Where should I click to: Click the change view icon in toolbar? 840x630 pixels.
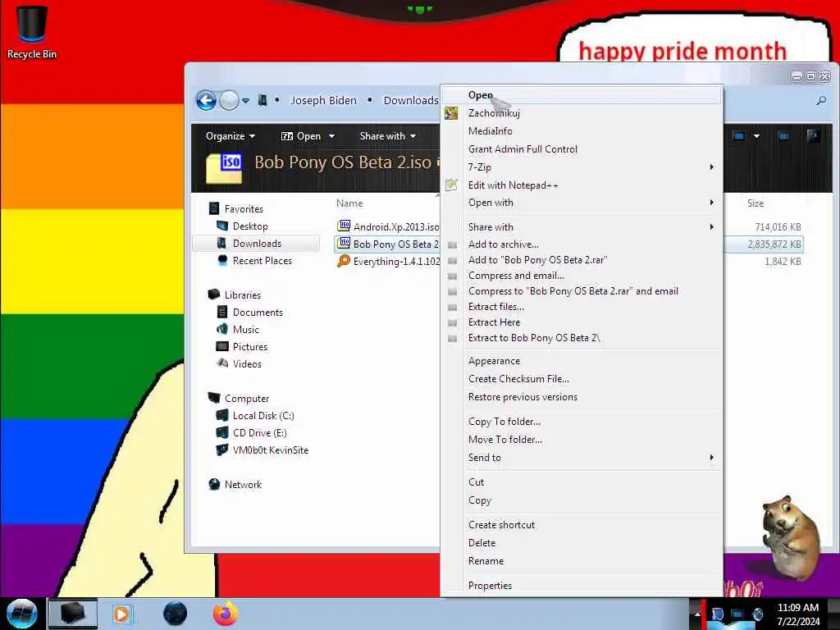[739, 136]
